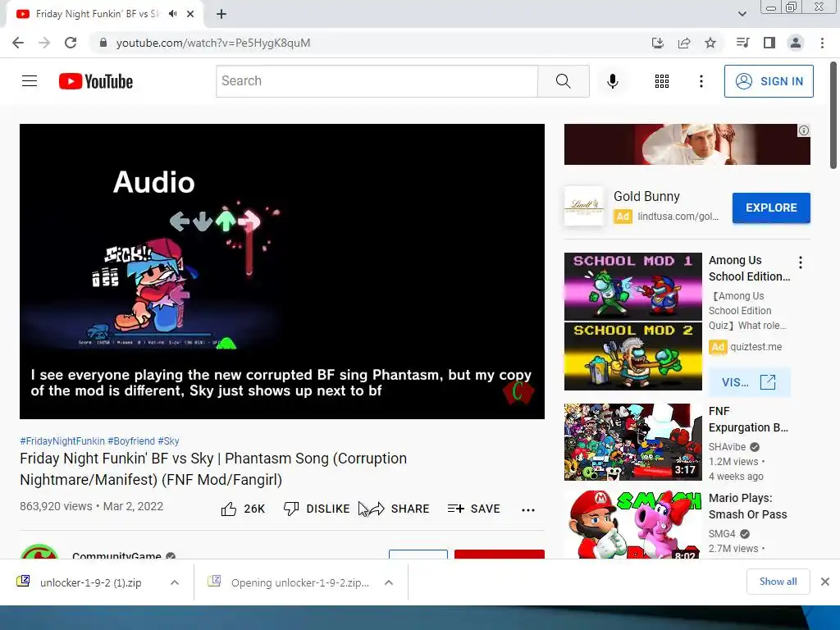Viewport: 840px width, 630px height.
Task: Open the tab search chevron
Action: pos(742,14)
